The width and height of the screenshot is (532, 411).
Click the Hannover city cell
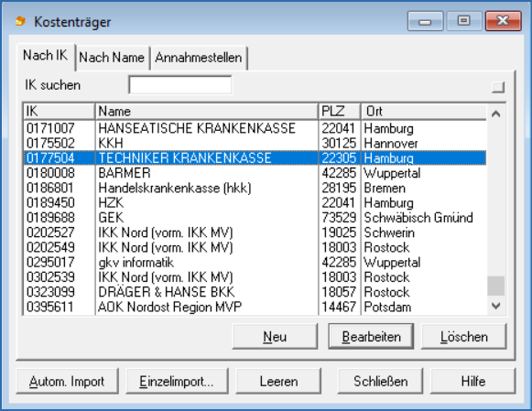[x=391, y=144]
